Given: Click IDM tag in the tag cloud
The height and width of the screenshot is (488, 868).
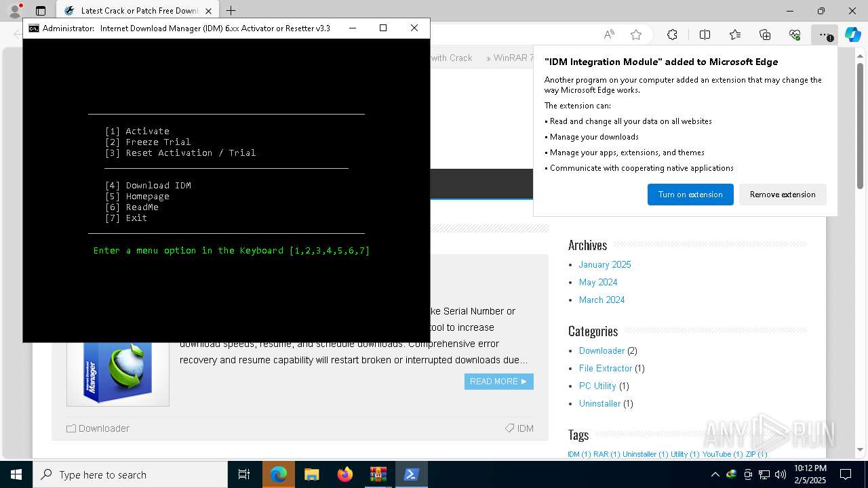Looking at the screenshot, I should tap(574, 454).
